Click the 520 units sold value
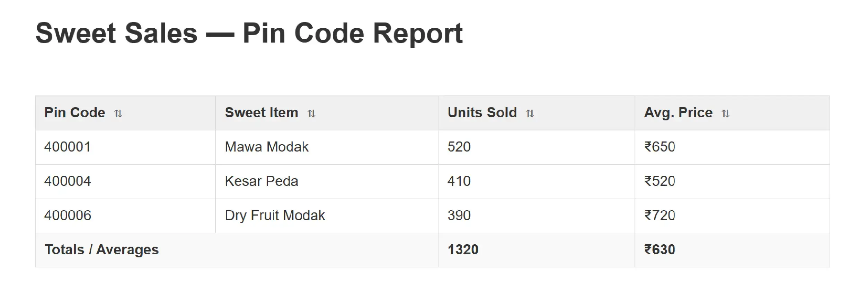The image size is (868, 293). [459, 147]
